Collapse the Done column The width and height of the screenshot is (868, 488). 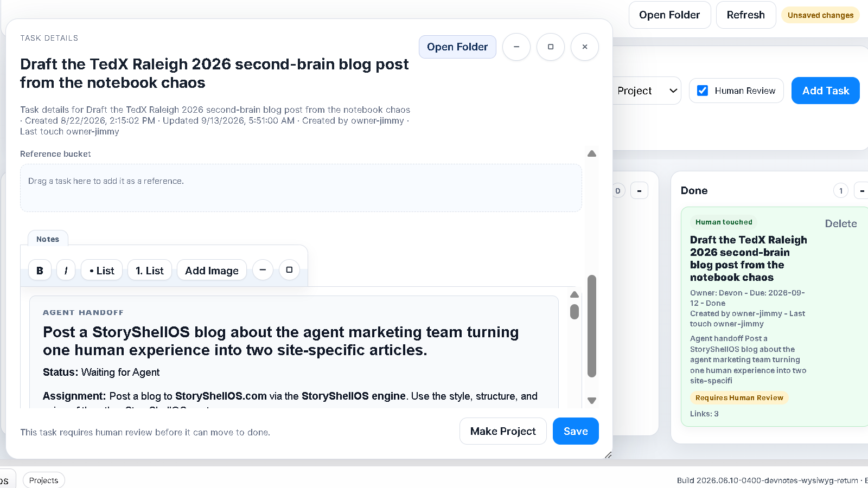[x=861, y=190]
